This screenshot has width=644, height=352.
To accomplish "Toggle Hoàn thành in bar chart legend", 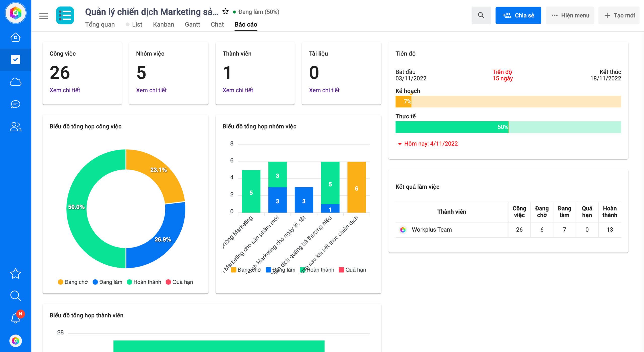I will 317,270.
